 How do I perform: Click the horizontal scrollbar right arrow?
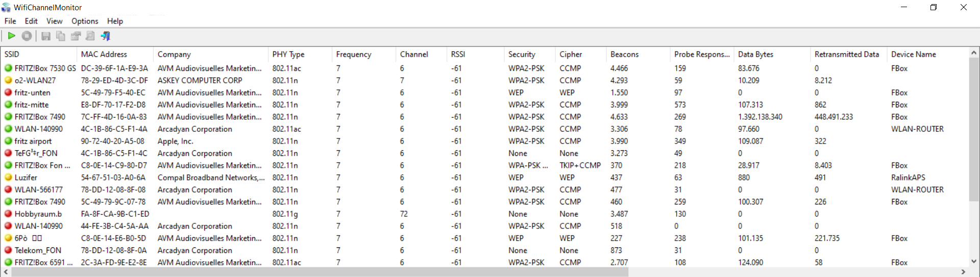coord(964,272)
